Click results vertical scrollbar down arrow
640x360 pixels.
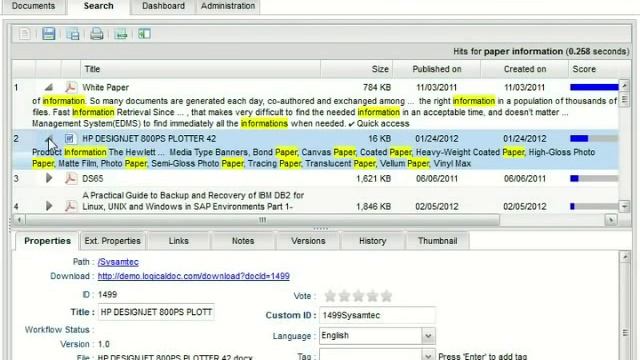624,207
